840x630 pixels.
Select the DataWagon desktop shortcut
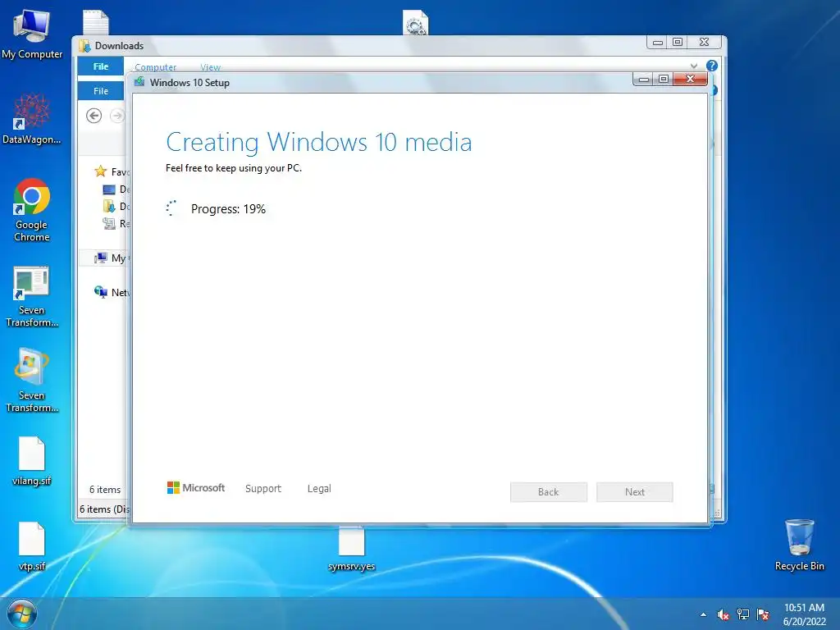32,119
